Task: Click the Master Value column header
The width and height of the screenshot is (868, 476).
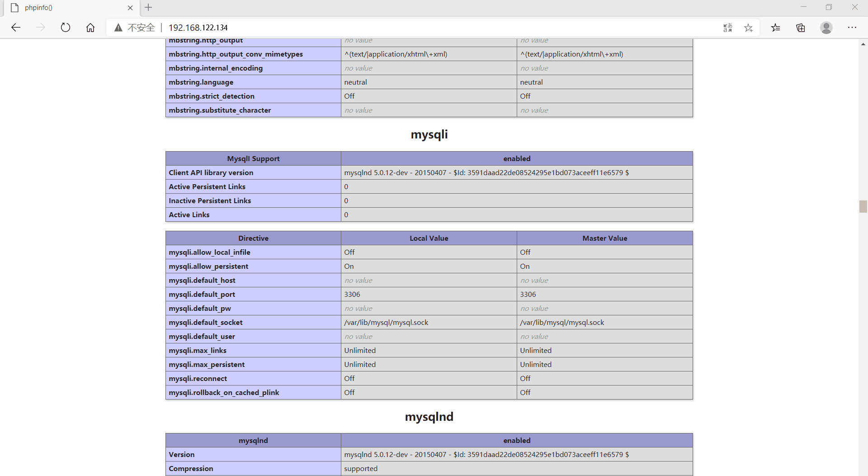Action: (x=605, y=238)
